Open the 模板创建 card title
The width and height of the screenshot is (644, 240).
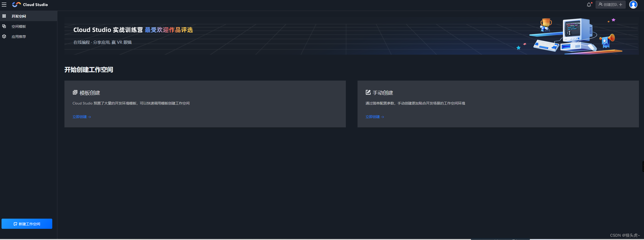click(x=90, y=93)
